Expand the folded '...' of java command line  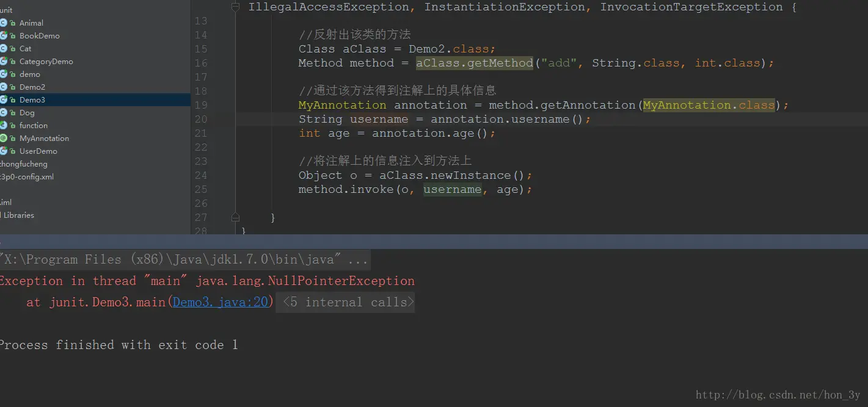[x=357, y=259]
